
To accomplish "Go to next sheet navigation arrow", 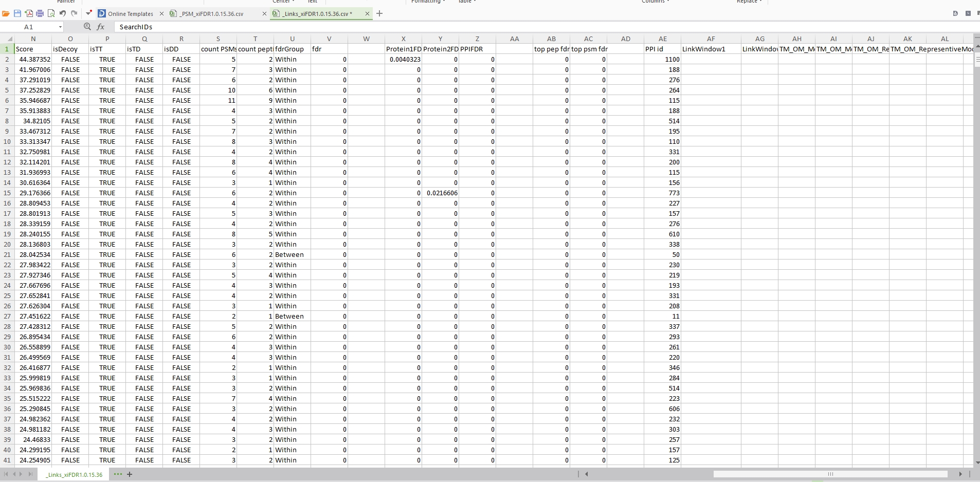I will 22,474.
